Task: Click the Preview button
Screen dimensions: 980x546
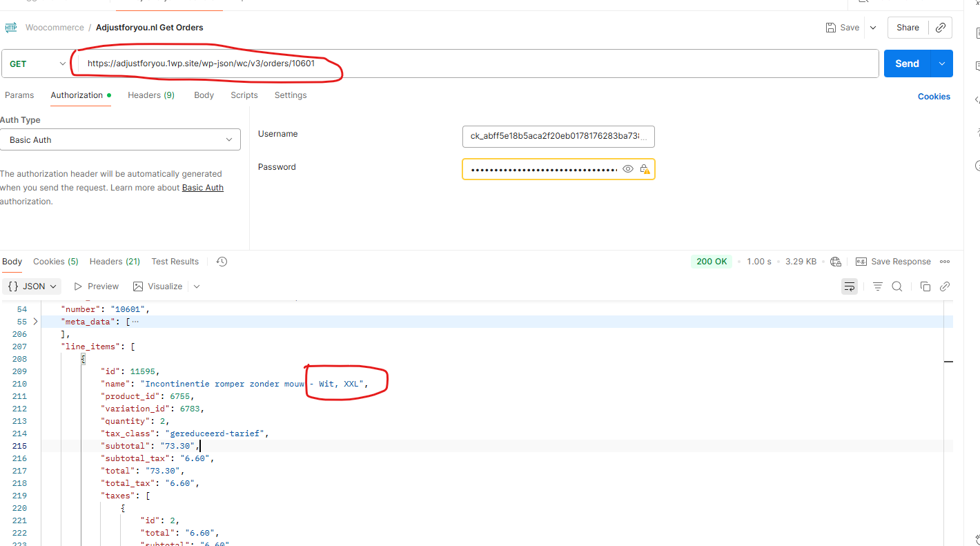Action: [96, 286]
